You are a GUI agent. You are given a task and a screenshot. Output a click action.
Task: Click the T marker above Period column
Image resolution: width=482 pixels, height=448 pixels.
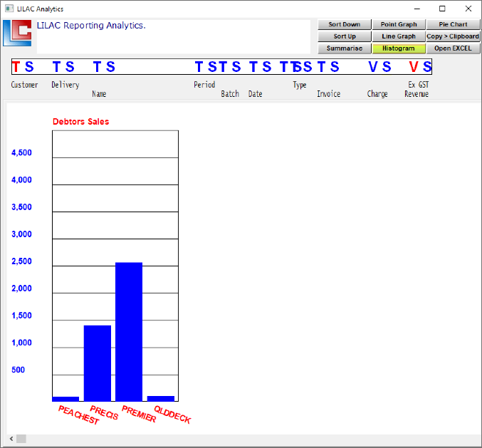click(x=200, y=67)
